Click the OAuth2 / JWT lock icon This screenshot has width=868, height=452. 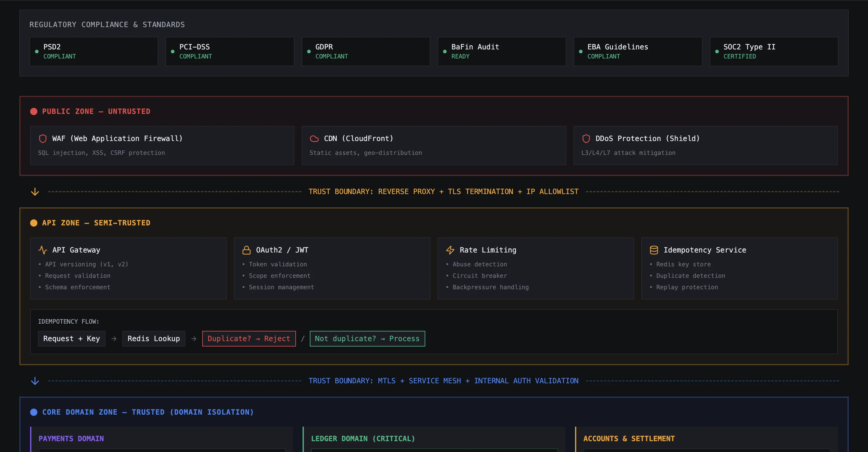246,250
